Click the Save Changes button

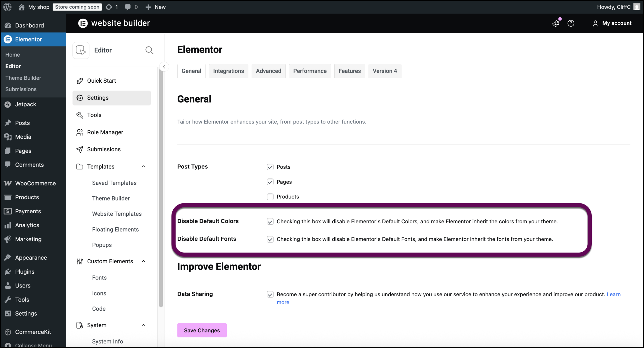pyautogui.click(x=202, y=330)
